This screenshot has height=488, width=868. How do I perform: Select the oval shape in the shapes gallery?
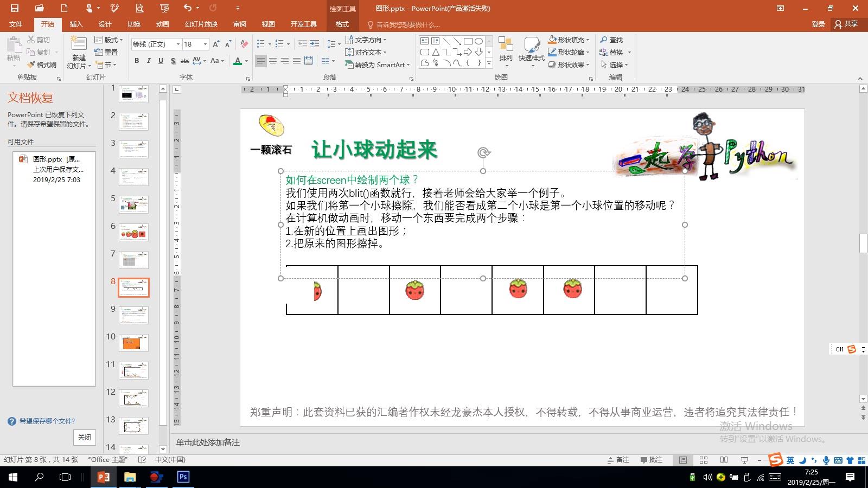[x=478, y=41]
